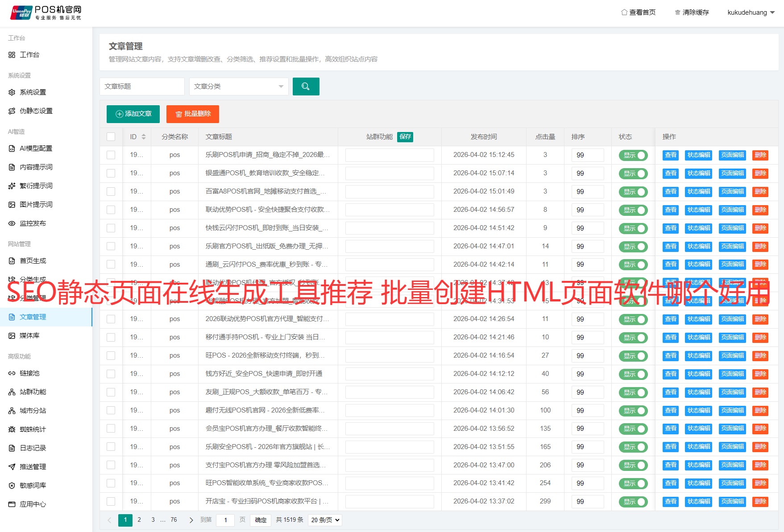The image size is (784, 532).
Task: Check the checkbox for 开店宝 article row
Action: [x=111, y=501]
